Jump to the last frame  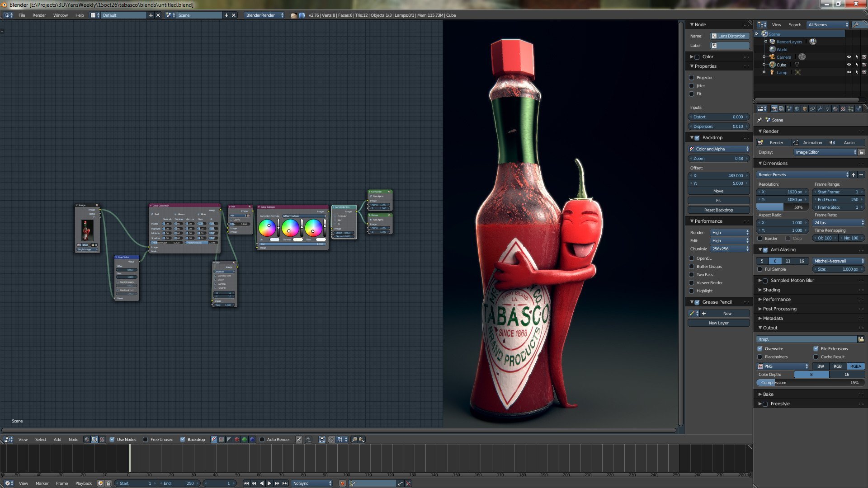pos(285,483)
